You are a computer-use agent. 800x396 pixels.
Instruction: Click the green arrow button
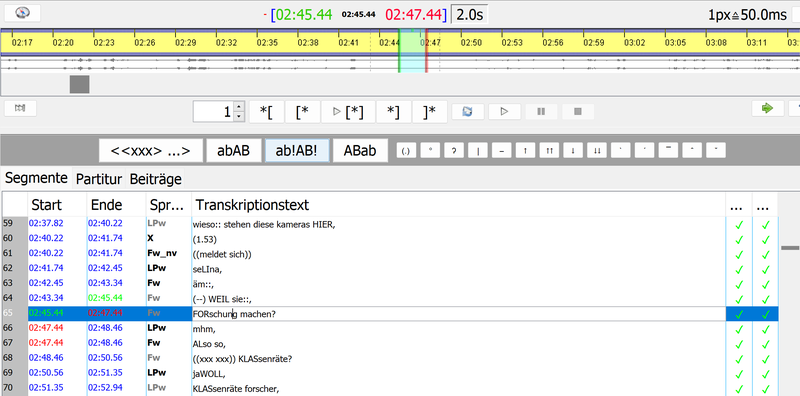pyautogui.click(x=767, y=108)
